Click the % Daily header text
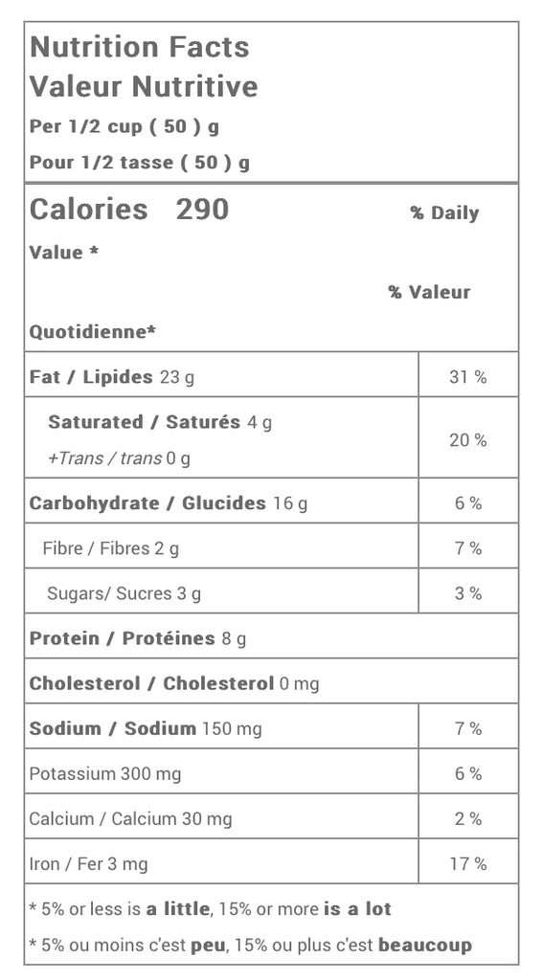 pyautogui.click(x=444, y=213)
